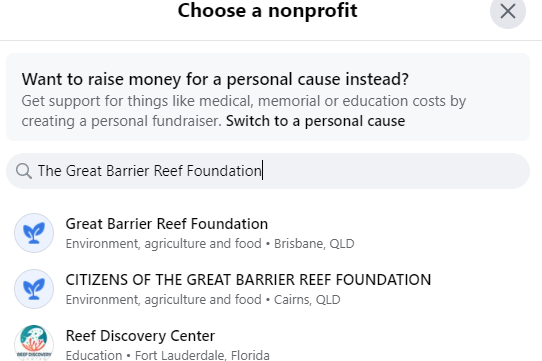Viewport: 542px width, 361px height.
Task: Click the banner description about medical and memorial costs
Action: pyautogui.click(x=243, y=111)
